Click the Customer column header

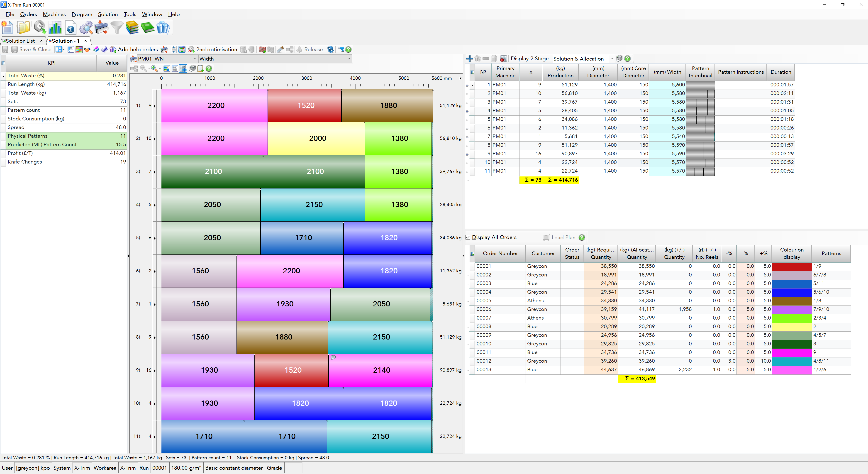[543, 254]
